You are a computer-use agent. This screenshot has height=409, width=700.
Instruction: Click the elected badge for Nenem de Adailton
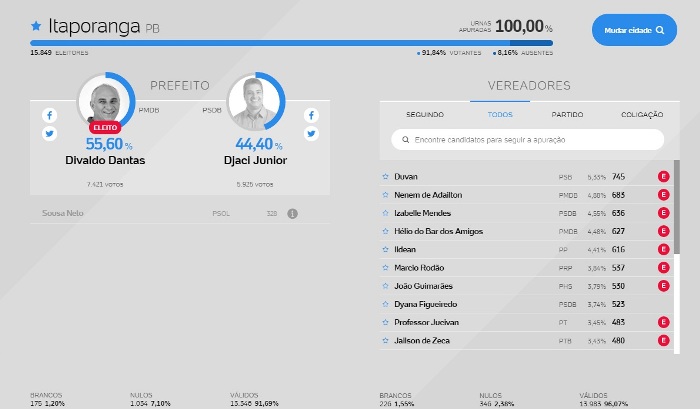pos(663,195)
